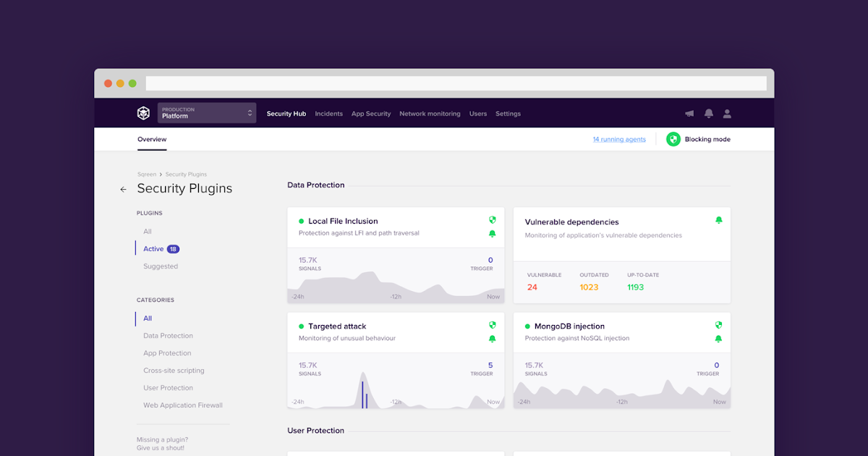
Task: Go back with Security Plugins arrow
Action: [x=123, y=189]
